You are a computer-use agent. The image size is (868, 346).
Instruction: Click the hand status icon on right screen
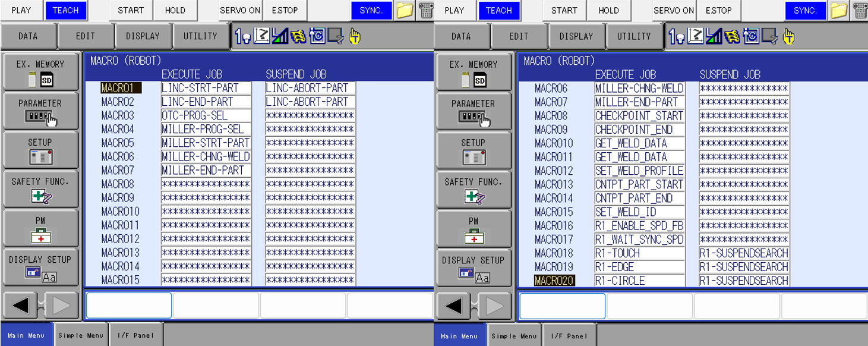[x=788, y=37]
